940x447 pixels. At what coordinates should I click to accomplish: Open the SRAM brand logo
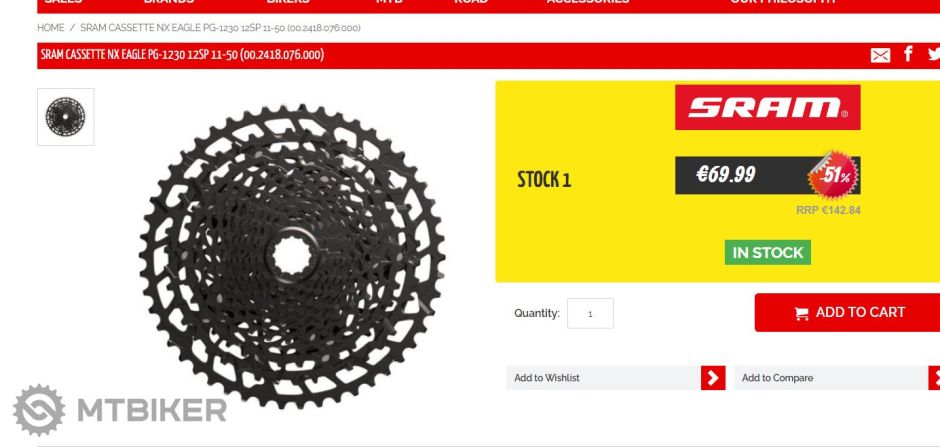767,107
